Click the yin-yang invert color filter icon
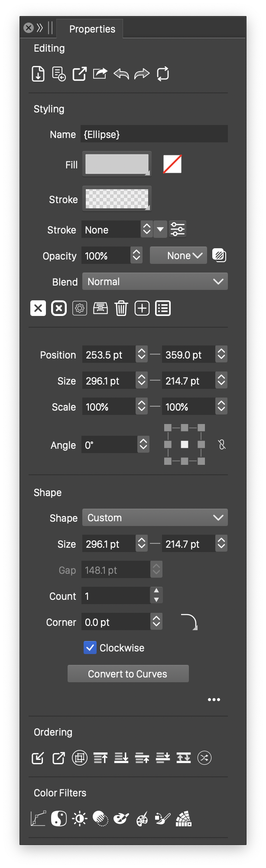 coord(59,819)
